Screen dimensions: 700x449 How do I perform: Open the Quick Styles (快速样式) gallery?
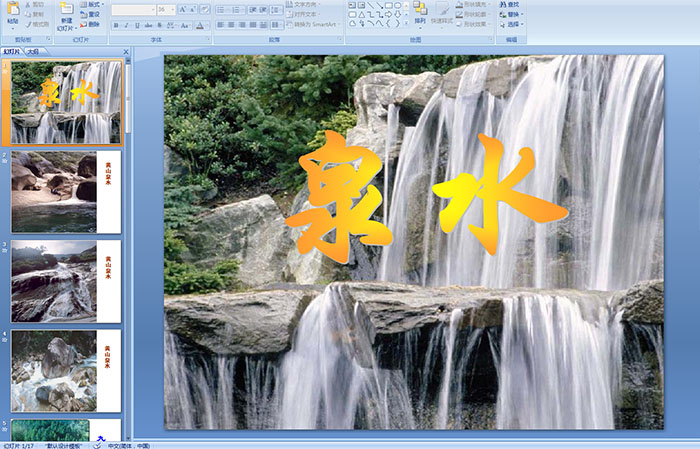click(442, 13)
